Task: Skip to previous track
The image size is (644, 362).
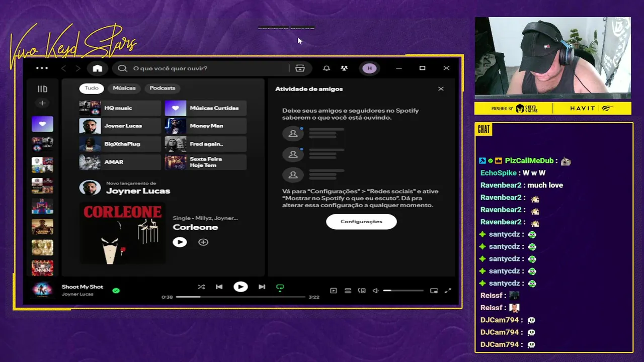Action: pyautogui.click(x=219, y=287)
